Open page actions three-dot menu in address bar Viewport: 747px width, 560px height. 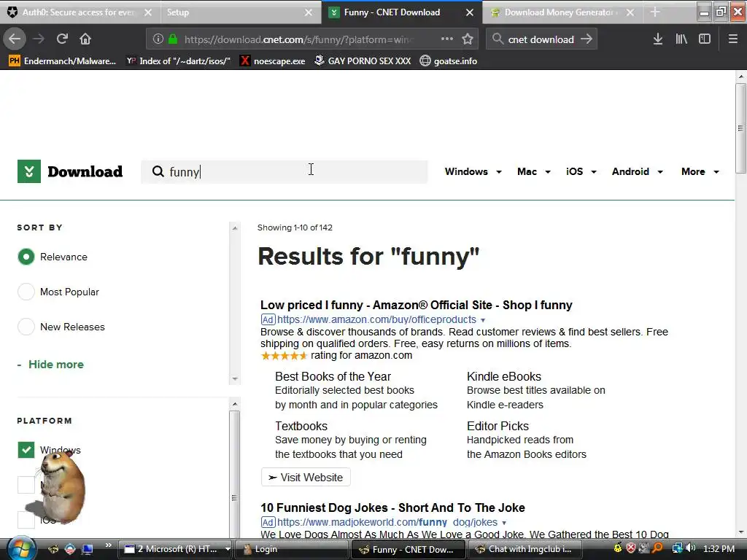tap(447, 39)
